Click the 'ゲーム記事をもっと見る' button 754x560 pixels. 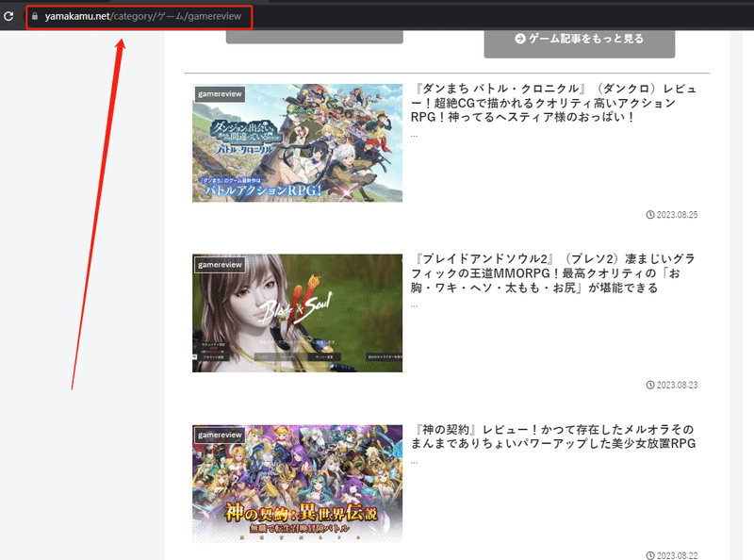pos(580,42)
